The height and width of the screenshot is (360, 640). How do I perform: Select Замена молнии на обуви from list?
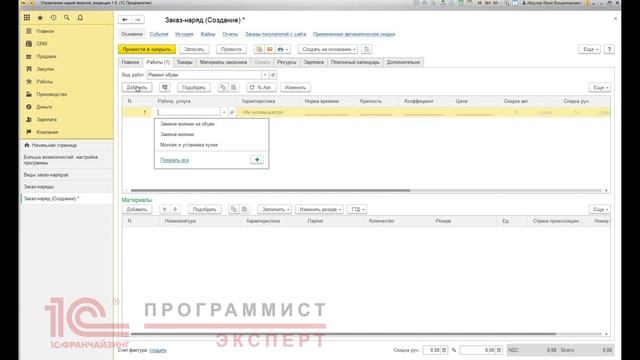(211, 124)
